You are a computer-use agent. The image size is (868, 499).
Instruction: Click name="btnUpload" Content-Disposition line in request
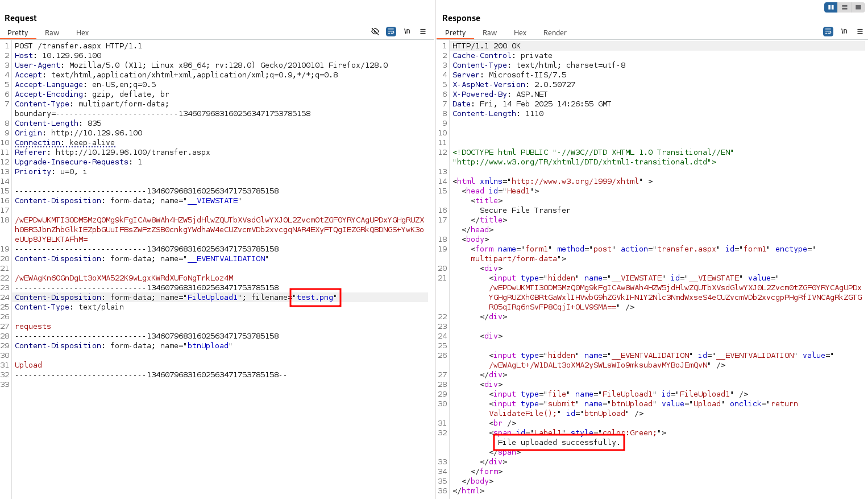pyautogui.click(x=123, y=346)
